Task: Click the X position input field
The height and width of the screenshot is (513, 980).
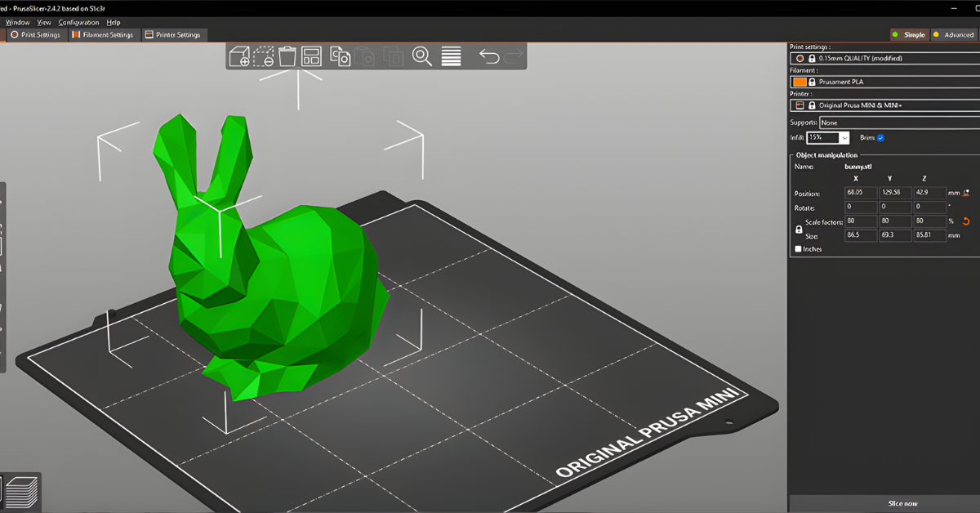Action: coord(860,193)
